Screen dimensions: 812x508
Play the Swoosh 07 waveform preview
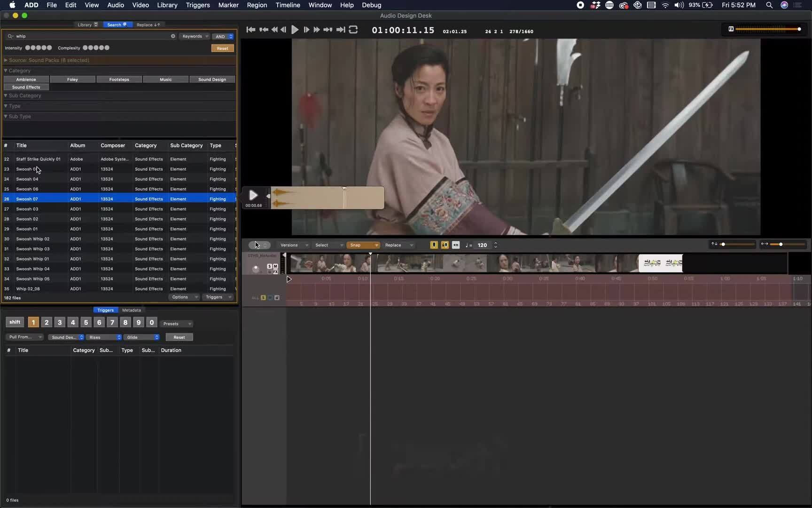click(253, 195)
